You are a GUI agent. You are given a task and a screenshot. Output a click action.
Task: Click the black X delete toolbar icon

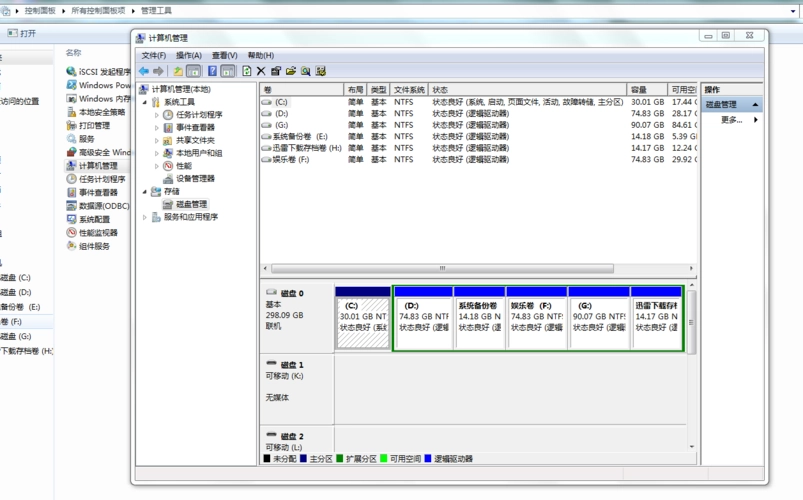click(x=261, y=72)
